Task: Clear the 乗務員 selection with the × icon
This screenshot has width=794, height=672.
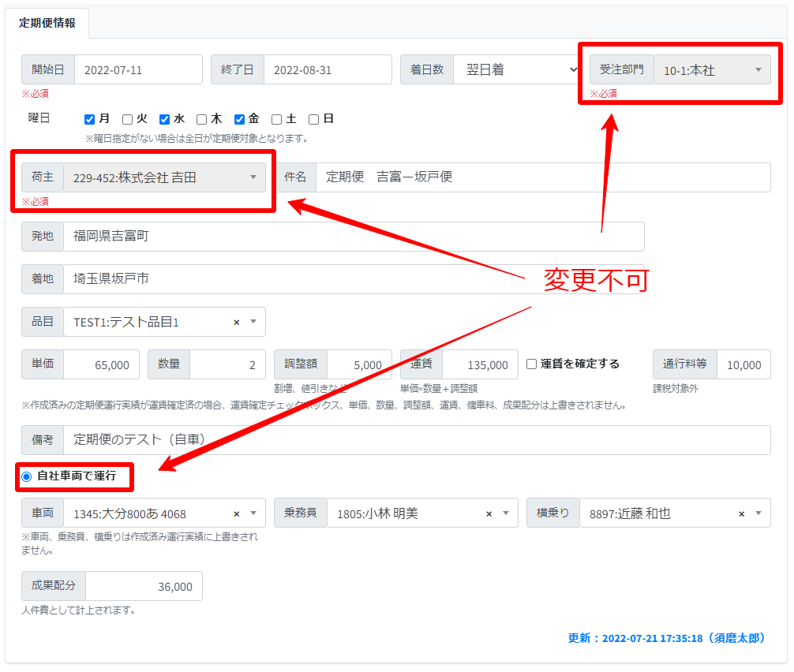Action: point(489,513)
